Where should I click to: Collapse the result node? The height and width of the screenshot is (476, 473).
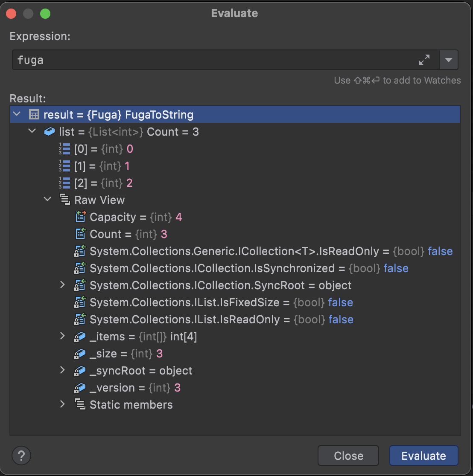point(17,114)
